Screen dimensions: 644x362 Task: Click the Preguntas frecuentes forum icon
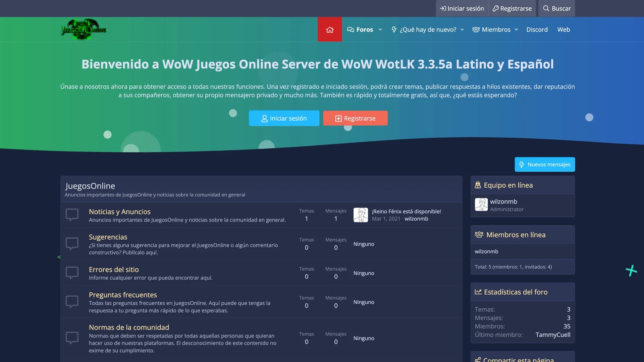coord(72,302)
